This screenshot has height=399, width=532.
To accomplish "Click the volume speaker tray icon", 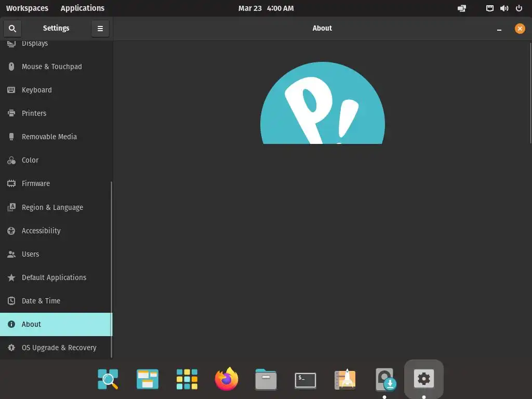I will [x=504, y=8].
